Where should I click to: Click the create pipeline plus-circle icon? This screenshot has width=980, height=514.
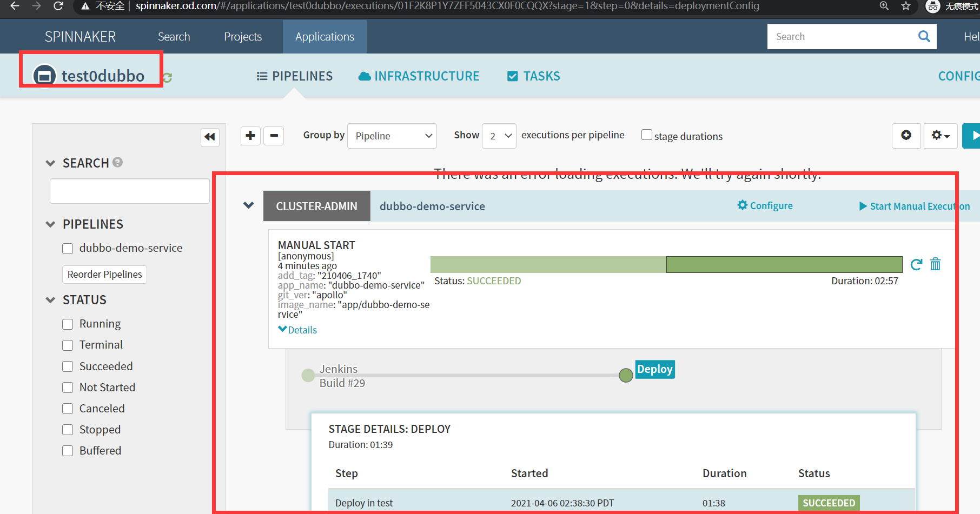click(906, 135)
